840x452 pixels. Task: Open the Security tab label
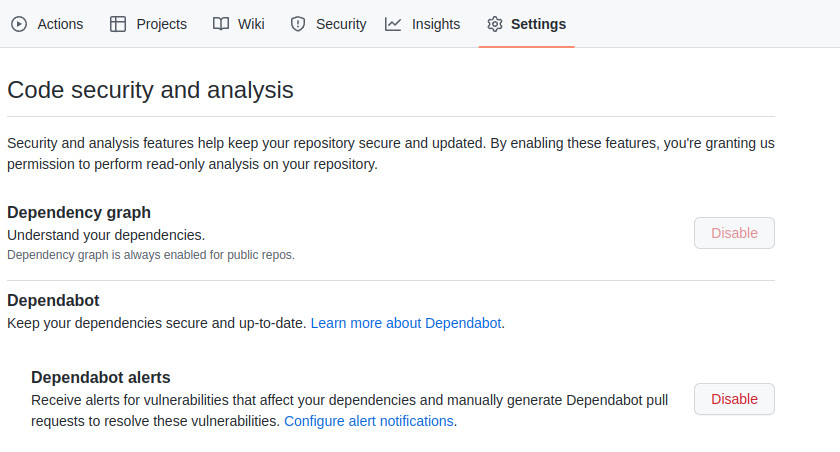tap(341, 24)
